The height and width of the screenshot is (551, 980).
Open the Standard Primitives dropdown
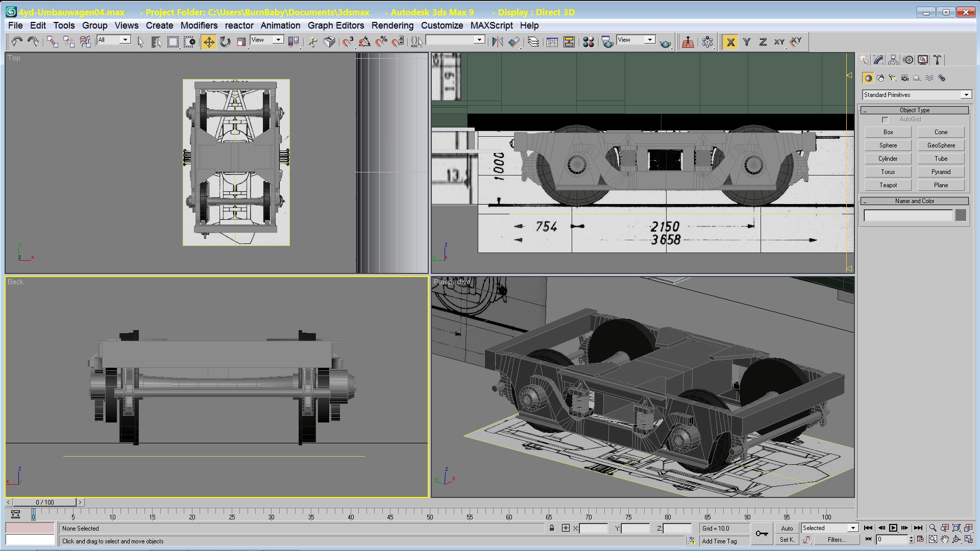966,95
